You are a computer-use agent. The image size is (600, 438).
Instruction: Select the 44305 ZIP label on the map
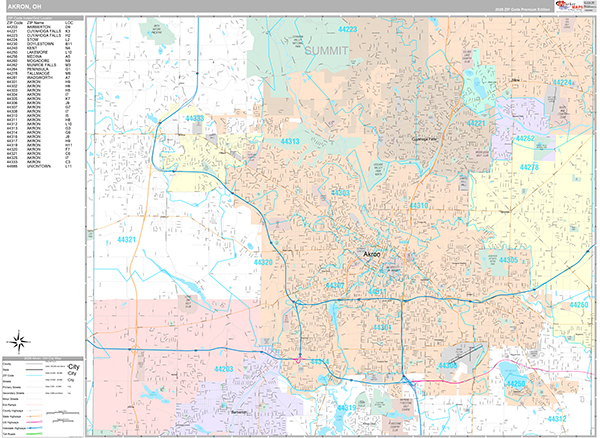tap(509, 261)
